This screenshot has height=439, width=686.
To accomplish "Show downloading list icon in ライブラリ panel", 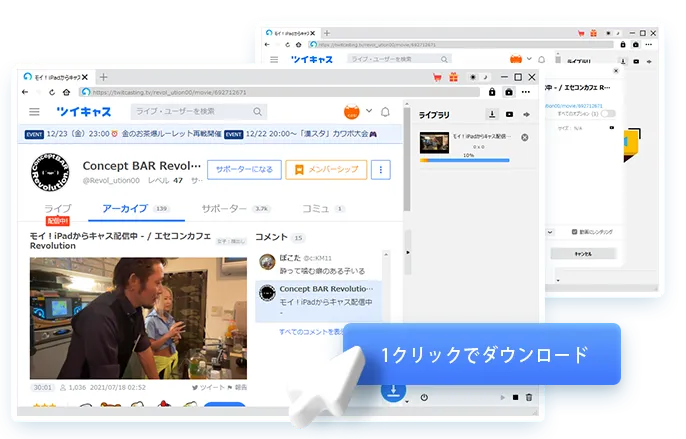I will pos(492,114).
